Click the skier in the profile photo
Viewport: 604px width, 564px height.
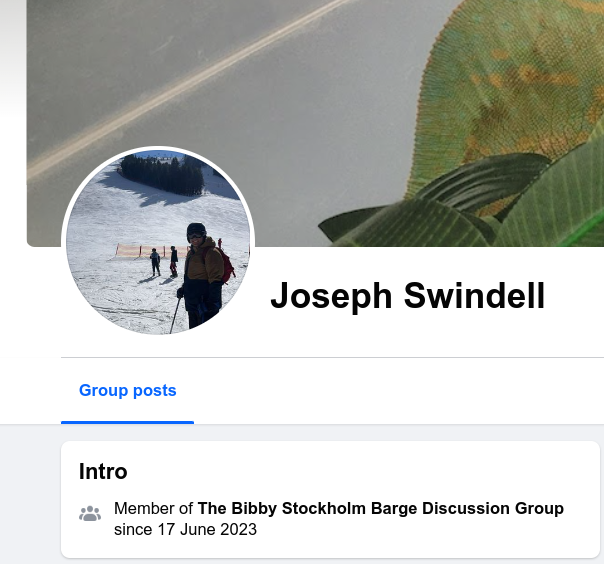coord(202,275)
